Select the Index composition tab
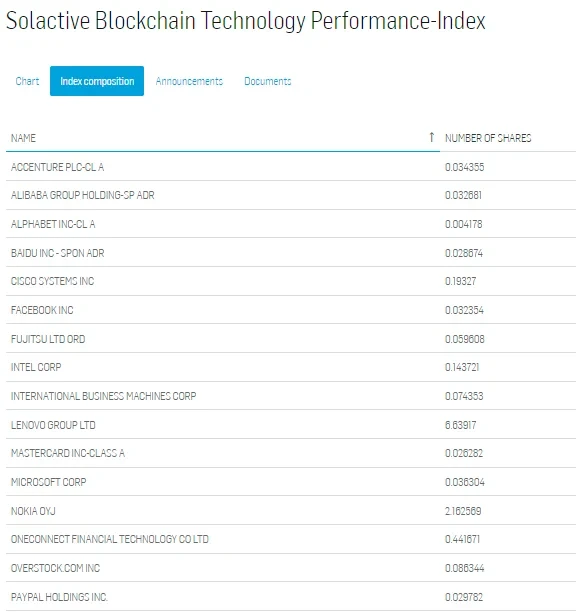Image resolution: width=576 pixels, height=615 pixels. click(x=97, y=81)
